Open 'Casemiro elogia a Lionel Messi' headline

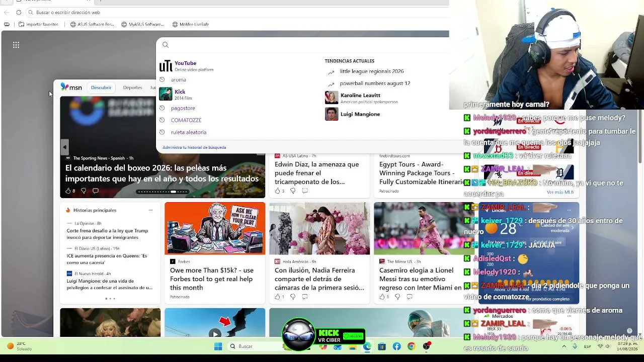(x=421, y=279)
